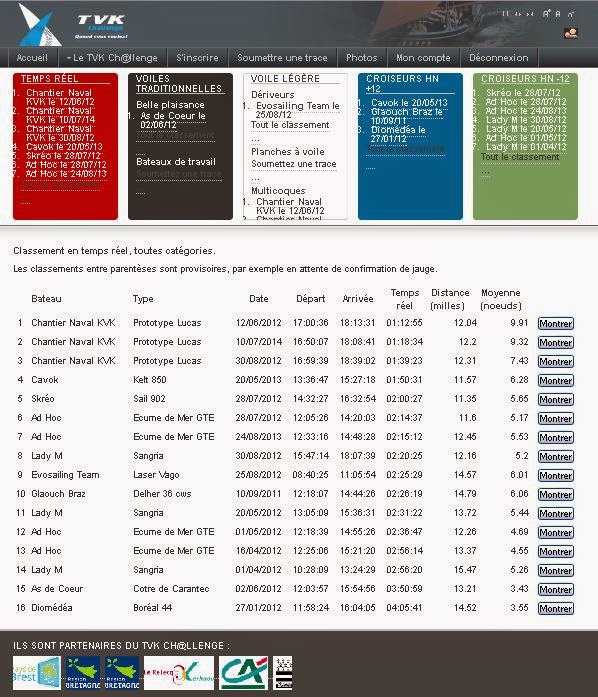Screen dimensions: 598x697
Task: Pause the header slideshow
Action: pyautogui.click(x=506, y=14)
